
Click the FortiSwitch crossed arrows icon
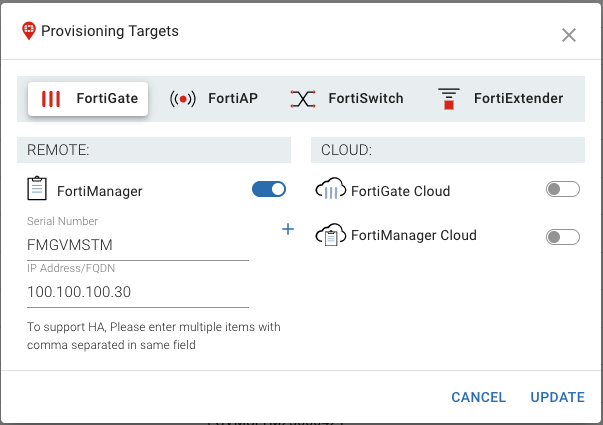pyautogui.click(x=303, y=99)
